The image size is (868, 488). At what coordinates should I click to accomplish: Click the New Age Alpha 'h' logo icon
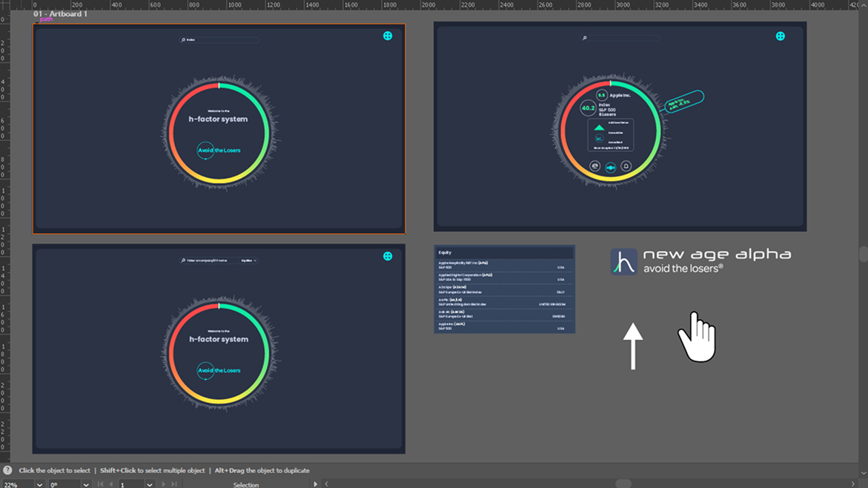click(623, 262)
